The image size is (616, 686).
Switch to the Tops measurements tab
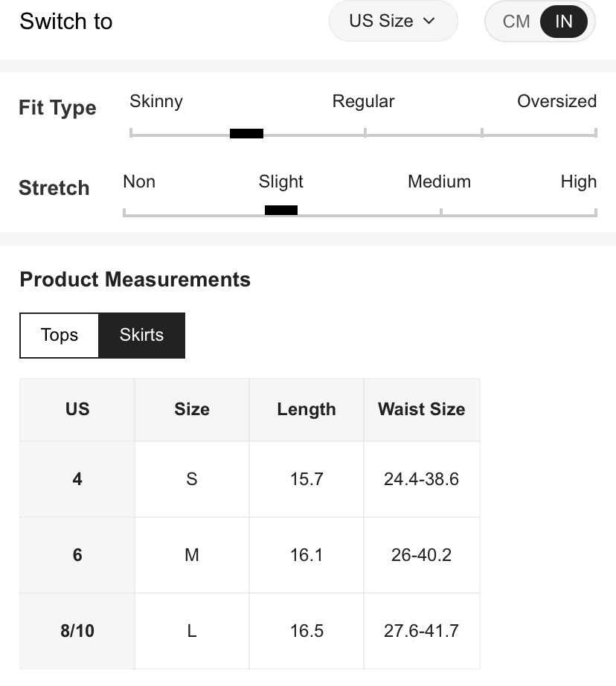tap(60, 335)
